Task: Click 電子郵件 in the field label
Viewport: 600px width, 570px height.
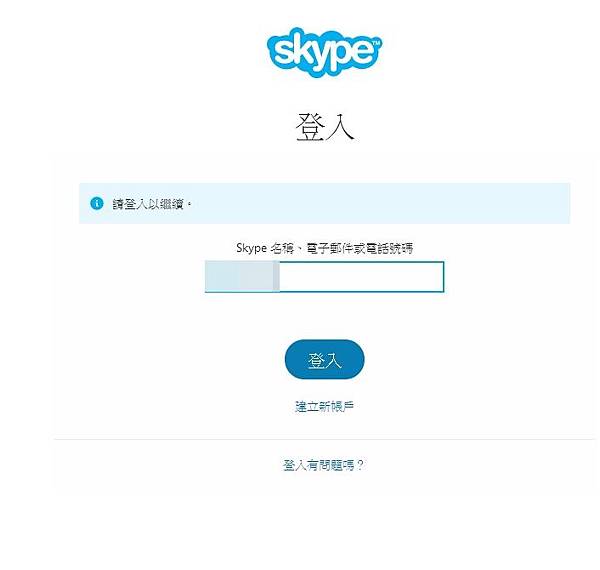Action: [x=330, y=248]
